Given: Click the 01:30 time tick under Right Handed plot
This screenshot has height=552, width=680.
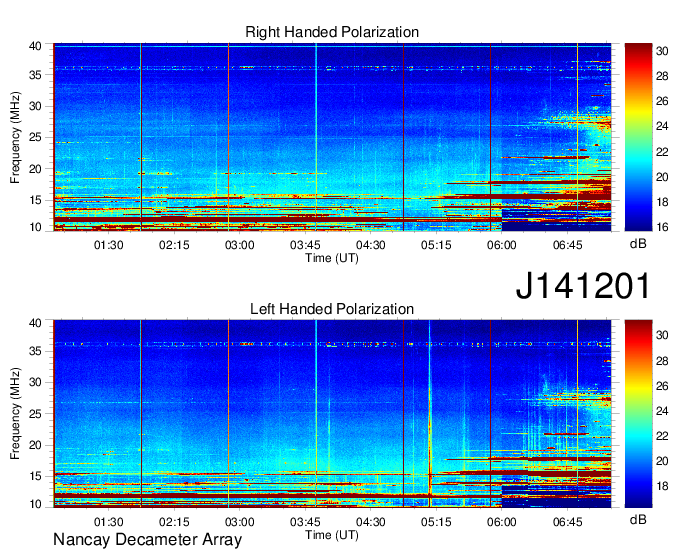Looking at the screenshot, I should coord(108,245).
